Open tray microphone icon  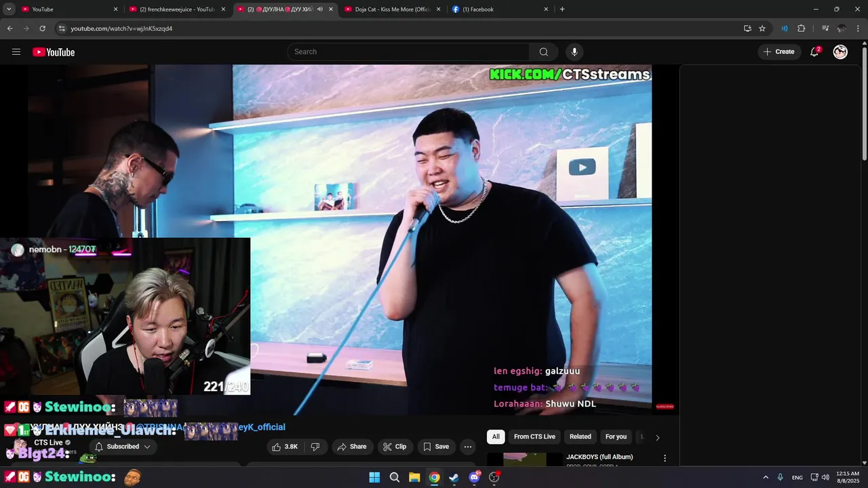[781, 477]
